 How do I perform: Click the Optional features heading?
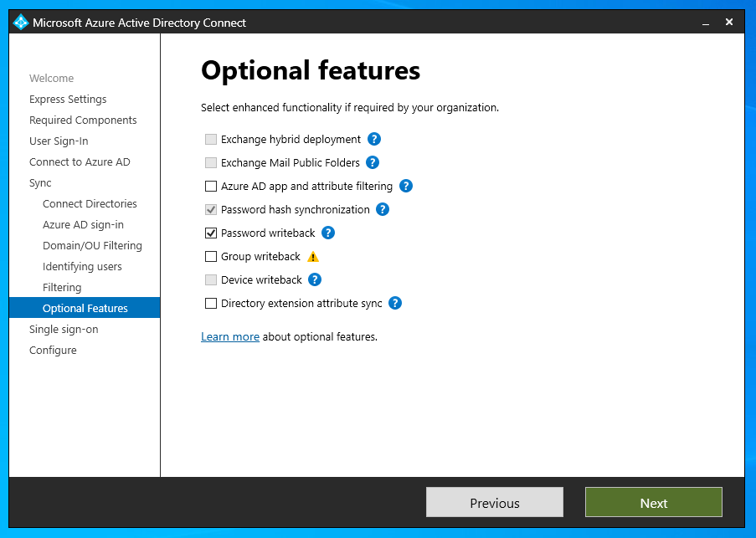[x=311, y=70]
